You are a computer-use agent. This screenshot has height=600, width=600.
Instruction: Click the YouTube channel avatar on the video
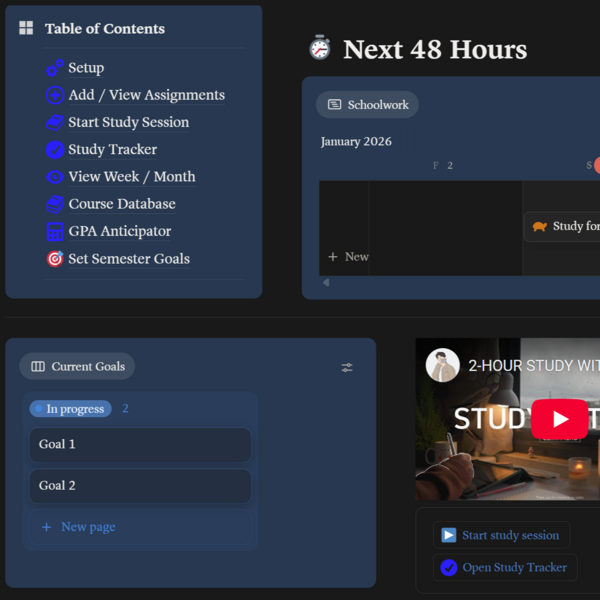pyautogui.click(x=443, y=365)
